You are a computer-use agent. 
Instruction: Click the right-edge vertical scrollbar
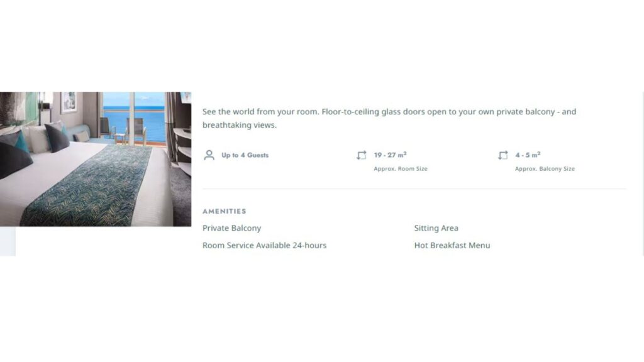643,174
